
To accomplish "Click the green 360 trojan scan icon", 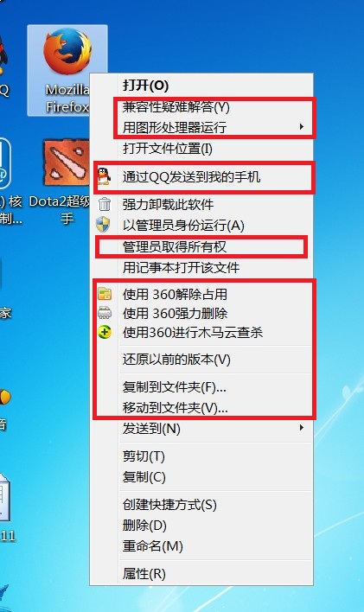I will 105,333.
